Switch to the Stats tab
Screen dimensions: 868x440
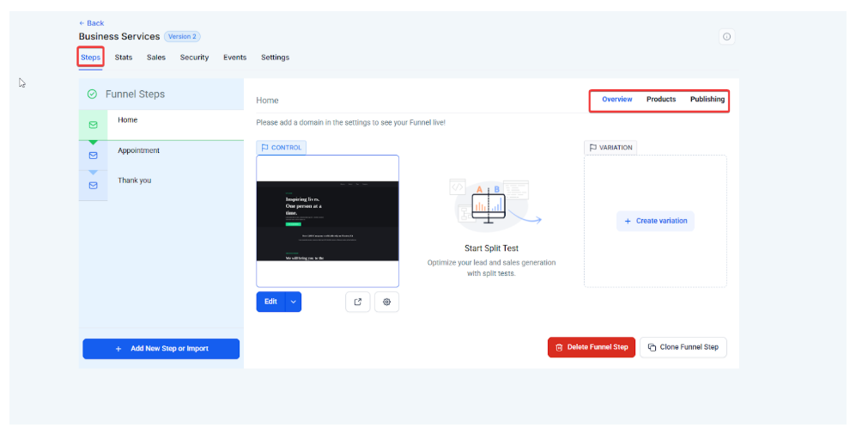[x=124, y=58]
